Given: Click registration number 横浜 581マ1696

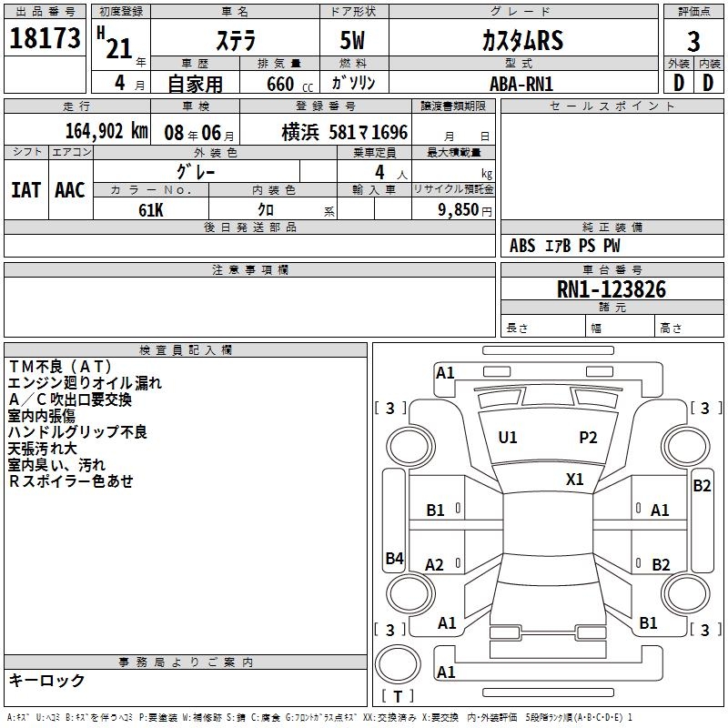Looking at the screenshot, I should 345,133.
